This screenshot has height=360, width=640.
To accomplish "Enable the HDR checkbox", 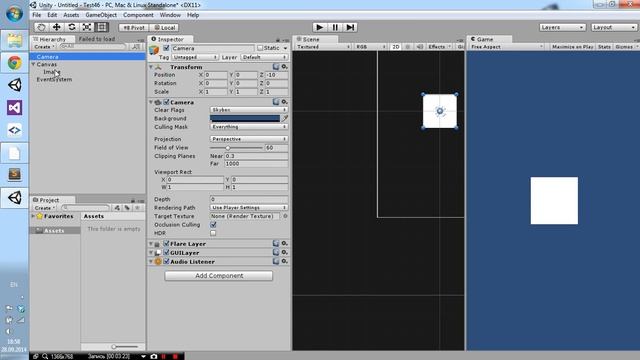I will click(213, 233).
